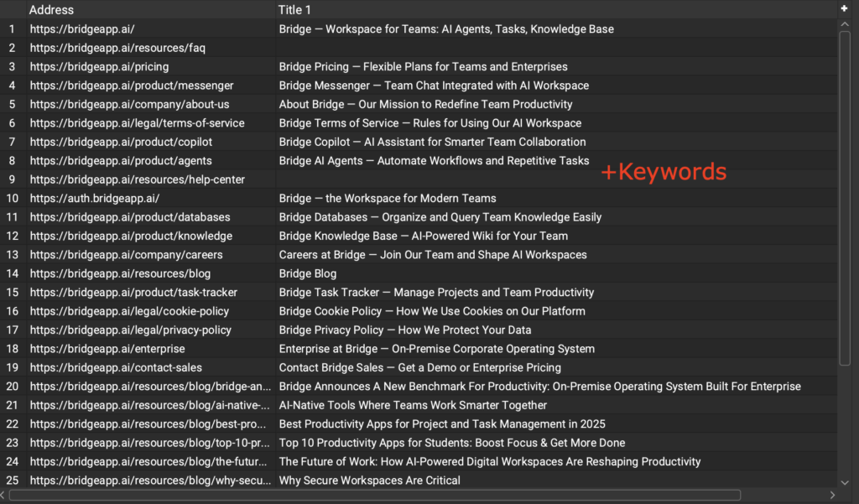Click the vertical scrollbar thumb
859x504 pixels.
[x=844, y=193]
